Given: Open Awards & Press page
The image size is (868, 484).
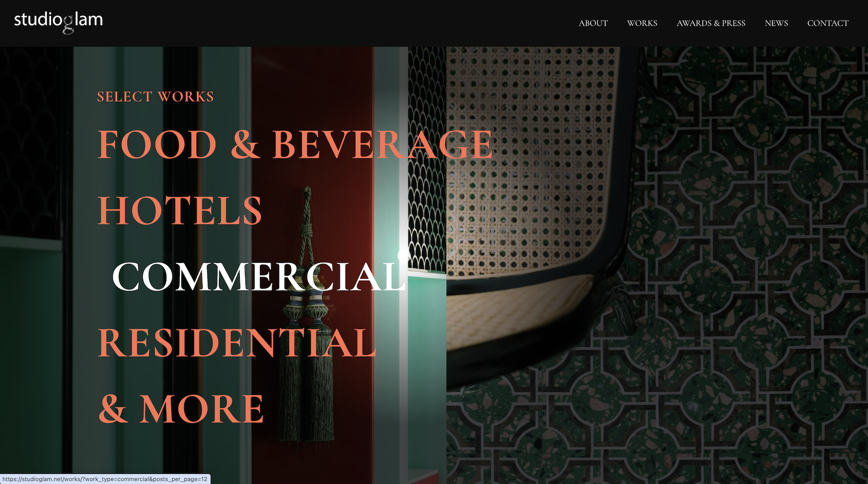Looking at the screenshot, I should coord(711,23).
